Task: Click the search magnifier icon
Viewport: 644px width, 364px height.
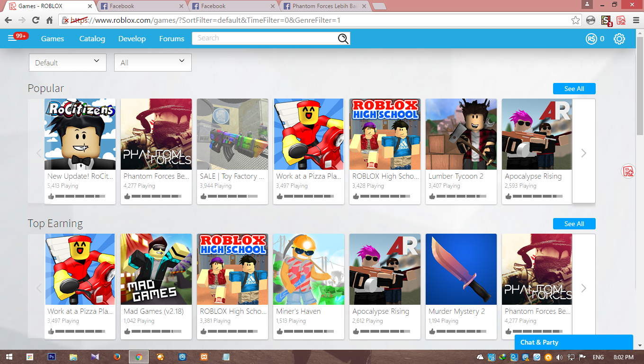Action: coord(343,39)
